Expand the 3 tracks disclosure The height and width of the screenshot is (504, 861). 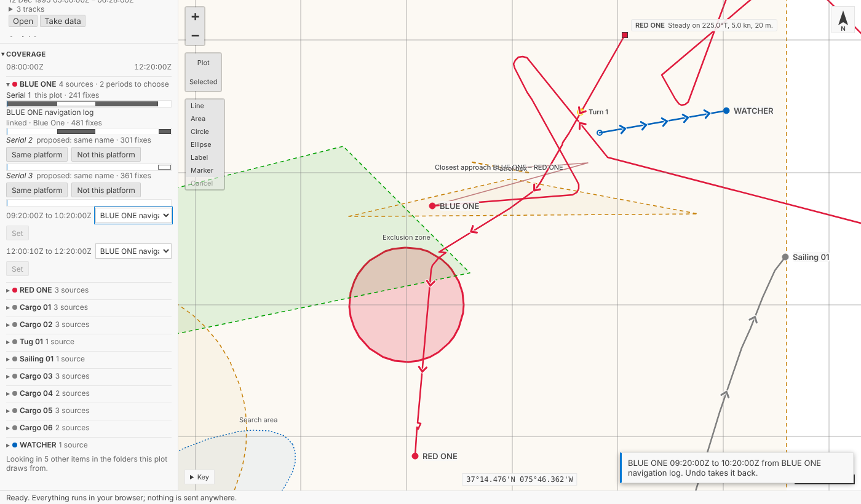tap(26, 9)
